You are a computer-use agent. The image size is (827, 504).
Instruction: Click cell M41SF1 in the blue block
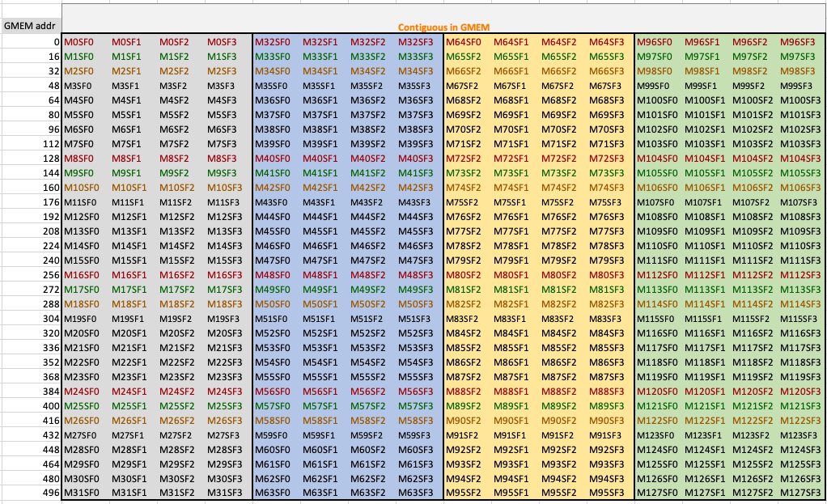point(322,173)
